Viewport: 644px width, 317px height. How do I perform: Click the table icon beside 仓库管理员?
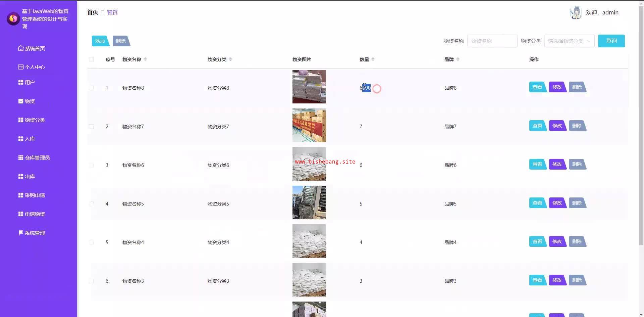[21, 157]
